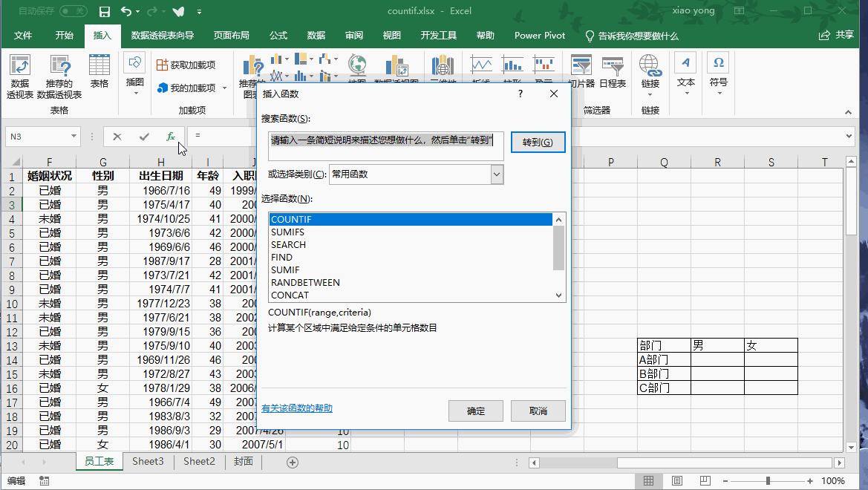
Task: Click the search function (搜索函数) text box
Action: click(386, 146)
